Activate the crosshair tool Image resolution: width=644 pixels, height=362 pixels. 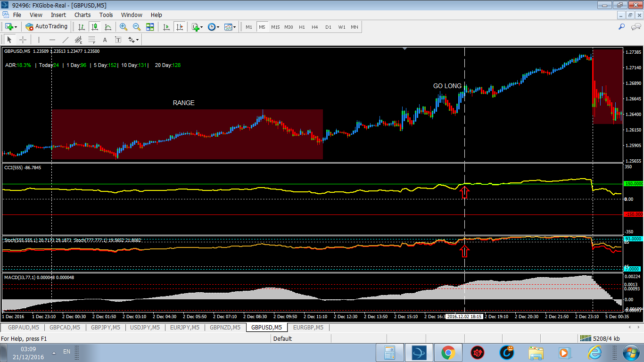point(22,40)
